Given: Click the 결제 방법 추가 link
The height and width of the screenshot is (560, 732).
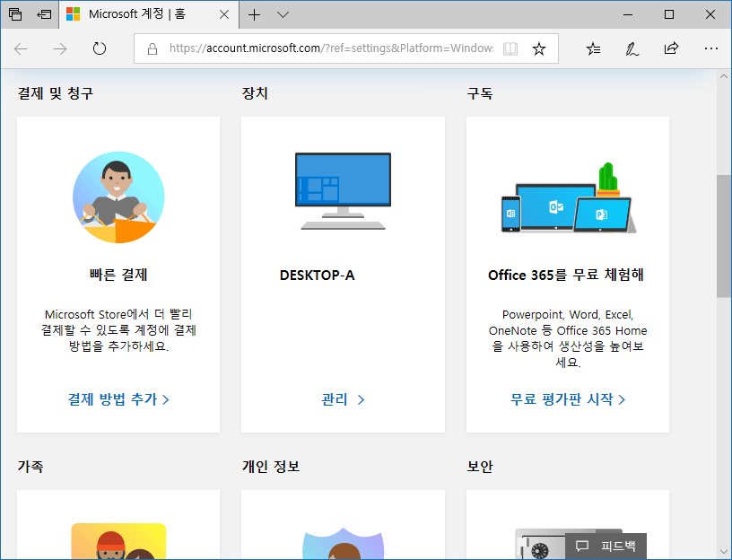Looking at the screenshot, I should click(118, 399).
